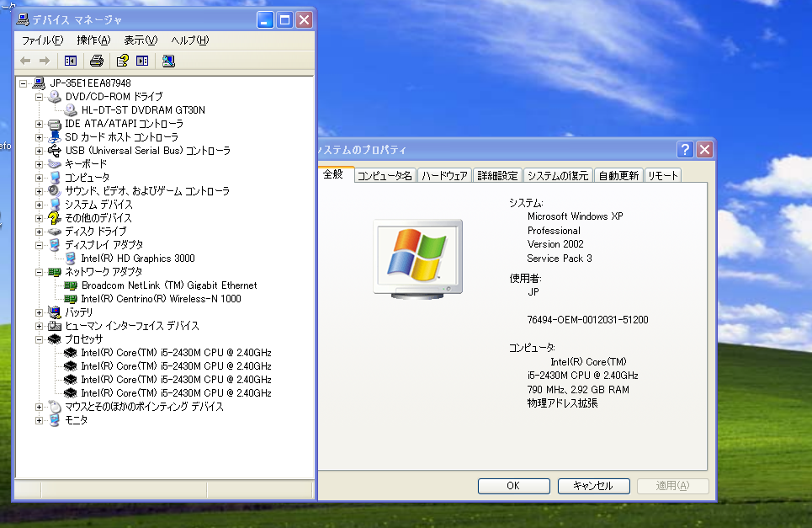Screen dimensions: 812x528
Task: Click the help question-mark button in システムのプロパティ
Action: tap(685, 150)
